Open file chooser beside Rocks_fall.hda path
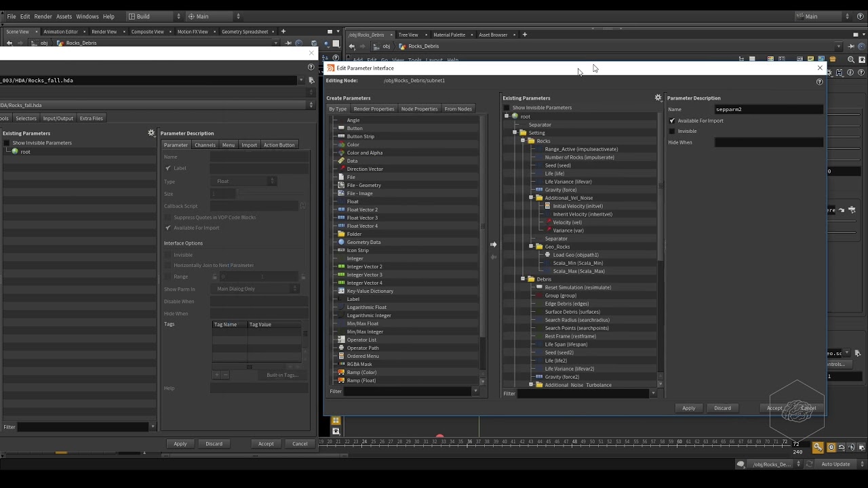The height and width of the screenshot is (488, 868). click(x=311, y=80)
